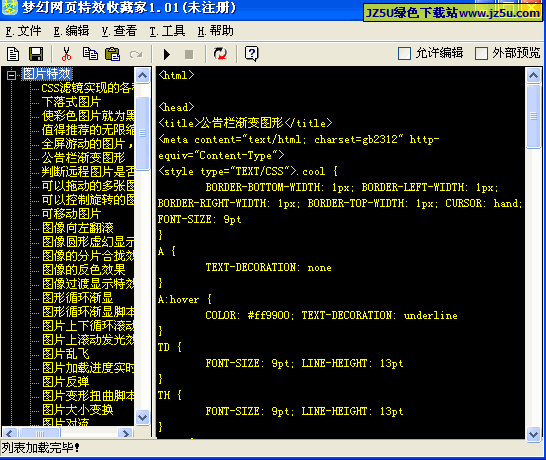
Task: Click the tree panel scroll-down arrow
Action: coord(142,417)
